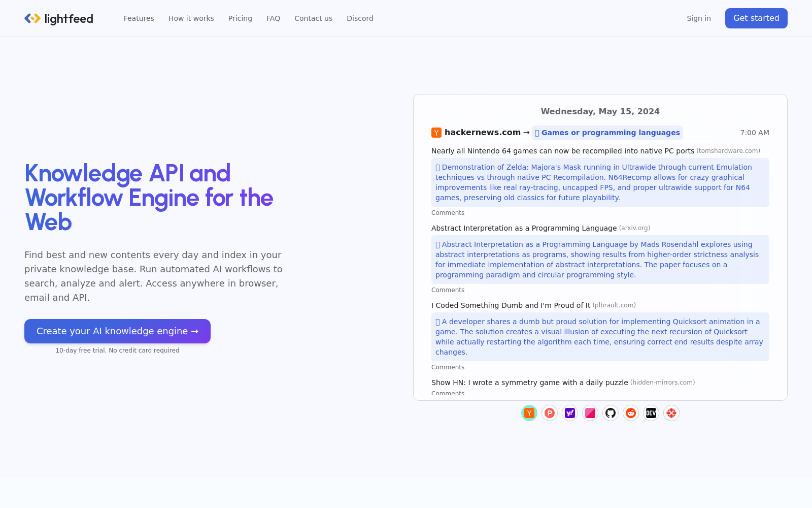The width and height of the screenshot is (812, 508).
Task: Select the Yahoo source icon
Action: [x=570, y=413]
